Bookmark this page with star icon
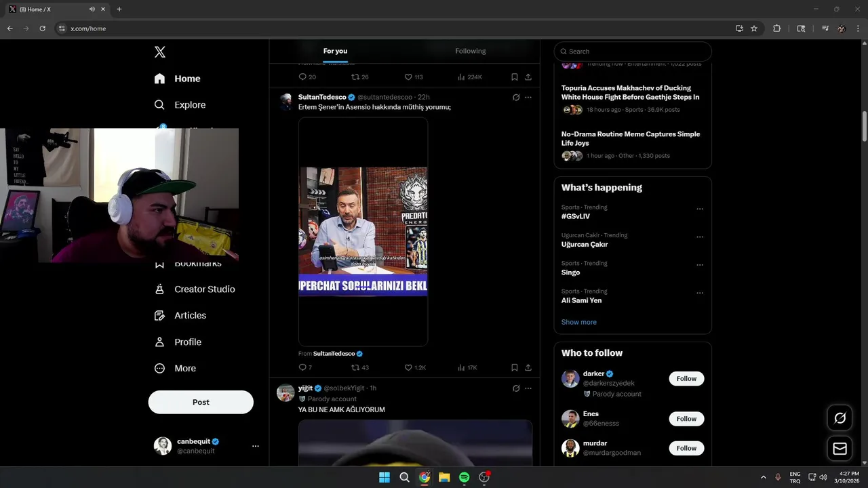The width and height of the screenshot is (868, 488). (754, 28)
